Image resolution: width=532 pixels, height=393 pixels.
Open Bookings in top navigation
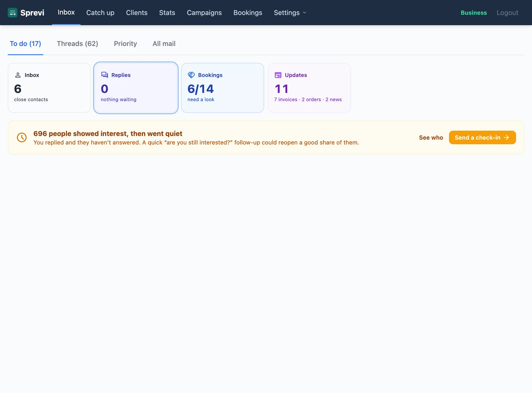(x=248, y=13)
